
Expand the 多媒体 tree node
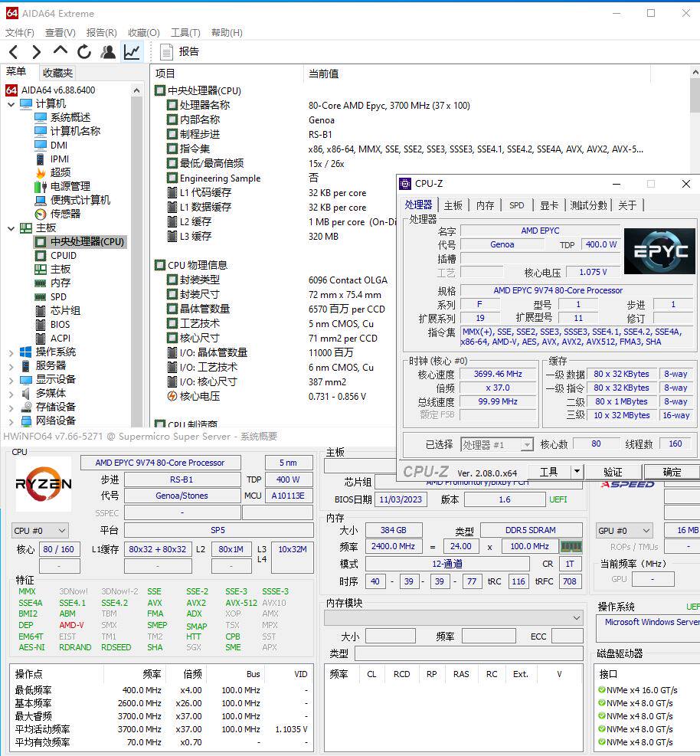[x=11, y=394]
